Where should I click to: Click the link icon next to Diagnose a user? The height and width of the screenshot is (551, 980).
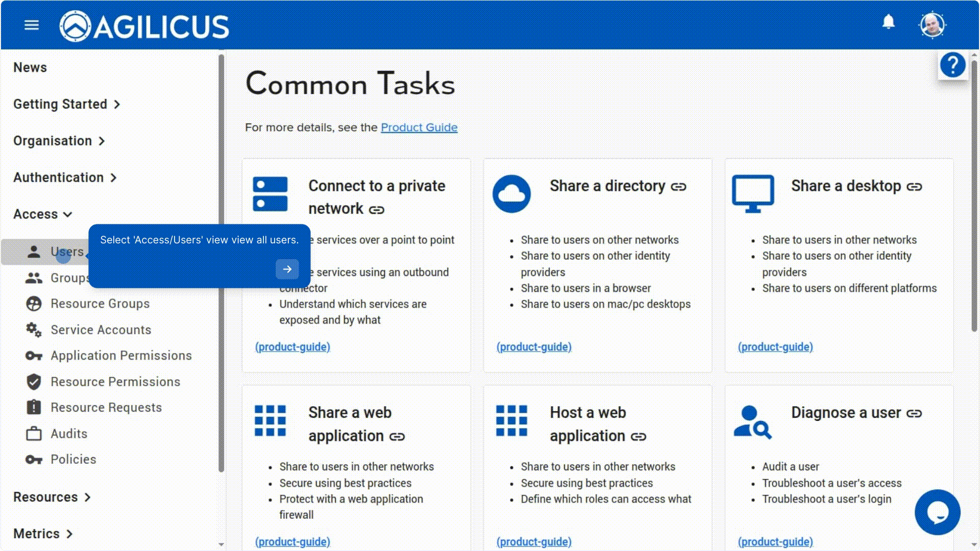(914, 413)
